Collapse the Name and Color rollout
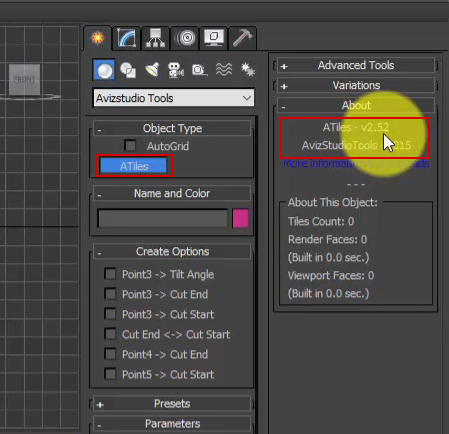 pos(172,193)
